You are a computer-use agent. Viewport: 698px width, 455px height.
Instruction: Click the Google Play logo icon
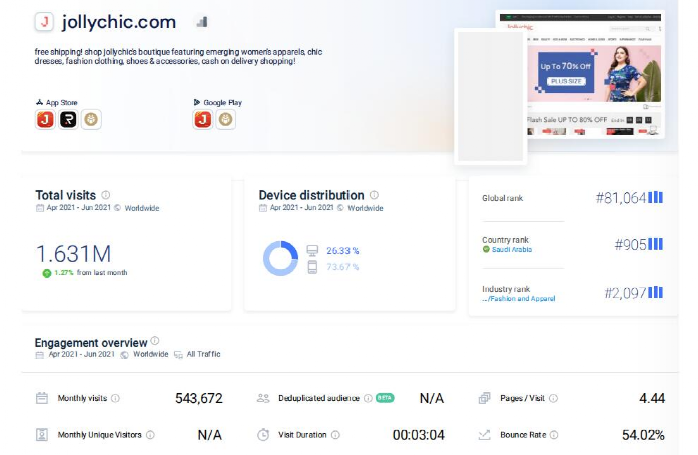[197, 102]
